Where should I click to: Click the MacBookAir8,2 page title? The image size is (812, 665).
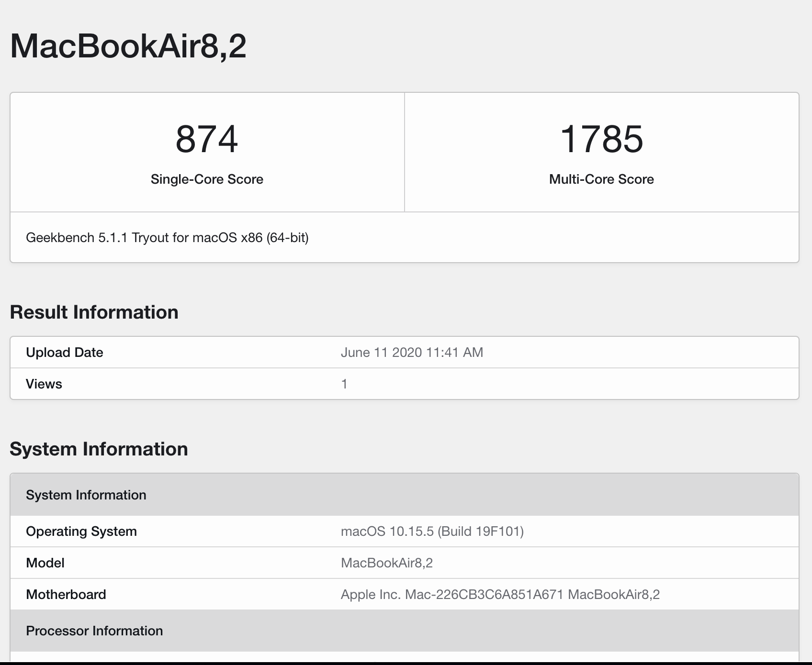[128, 46]
